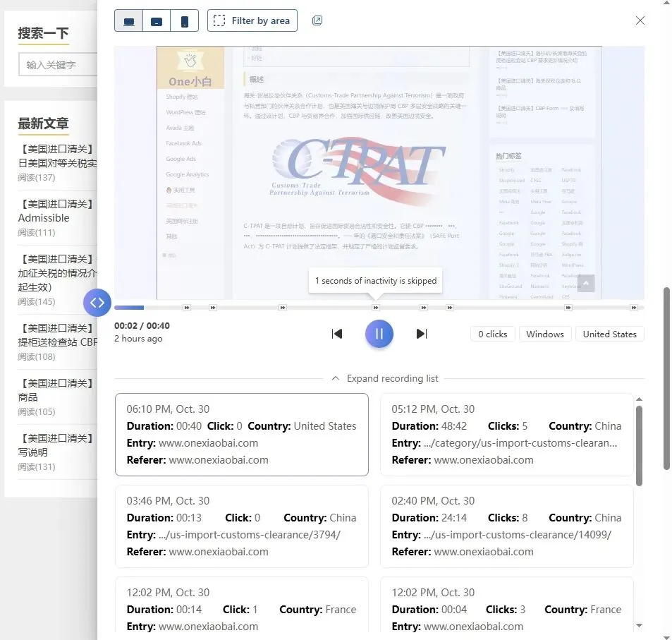Pause the session replay
The height and width of the screenshot is (640, 672).
click(379, 334)
